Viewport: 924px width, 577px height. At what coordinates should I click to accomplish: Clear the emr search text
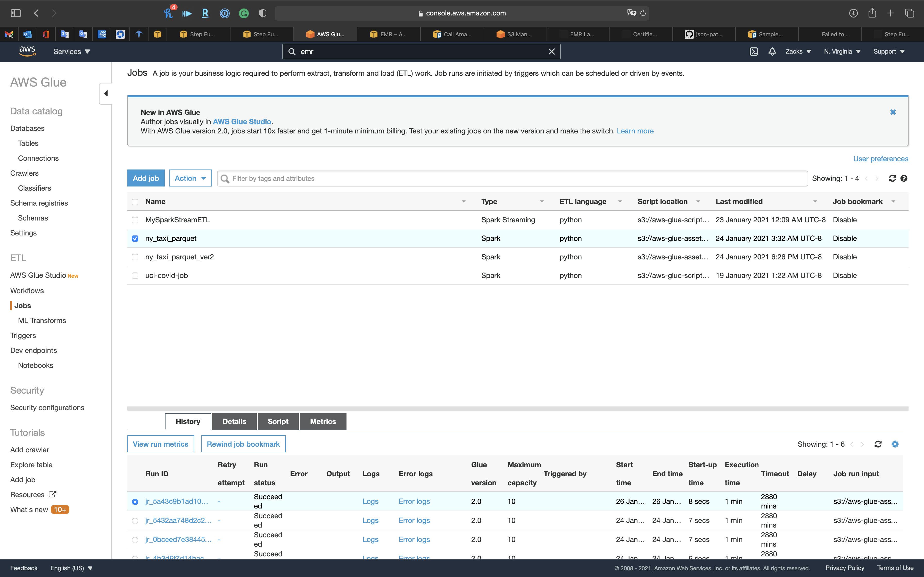point(551,52)
